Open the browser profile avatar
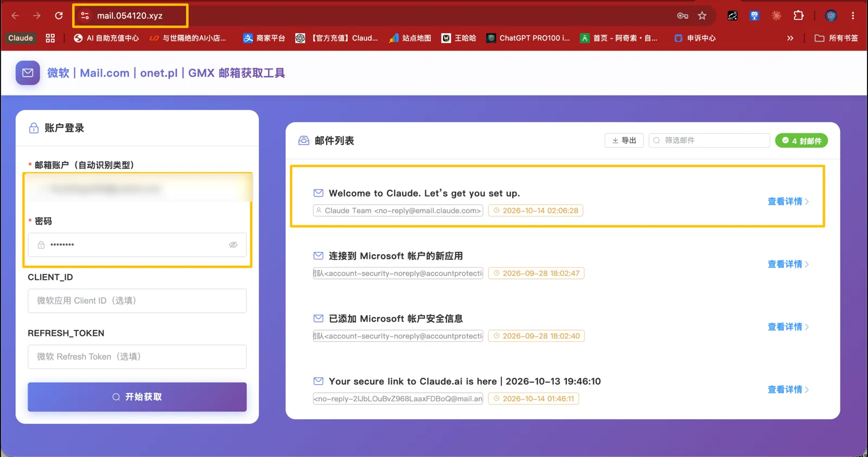Viewport: 868px width, 457px height. pos(831,16)
